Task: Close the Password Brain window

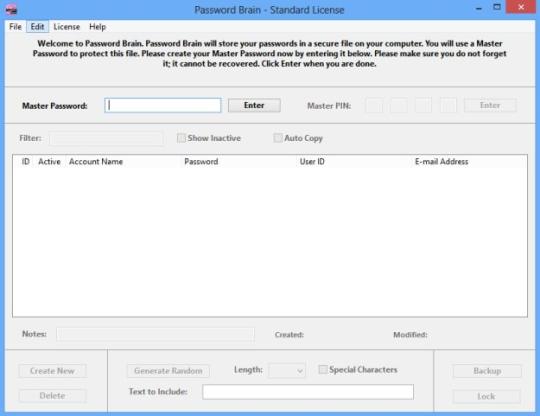Action: click(x=521, y=7)
